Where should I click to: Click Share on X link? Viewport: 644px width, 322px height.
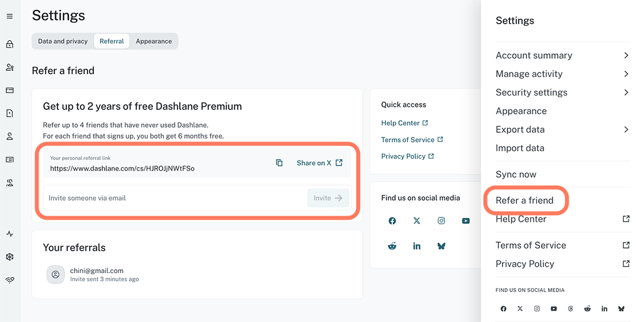tap(319, 163)
